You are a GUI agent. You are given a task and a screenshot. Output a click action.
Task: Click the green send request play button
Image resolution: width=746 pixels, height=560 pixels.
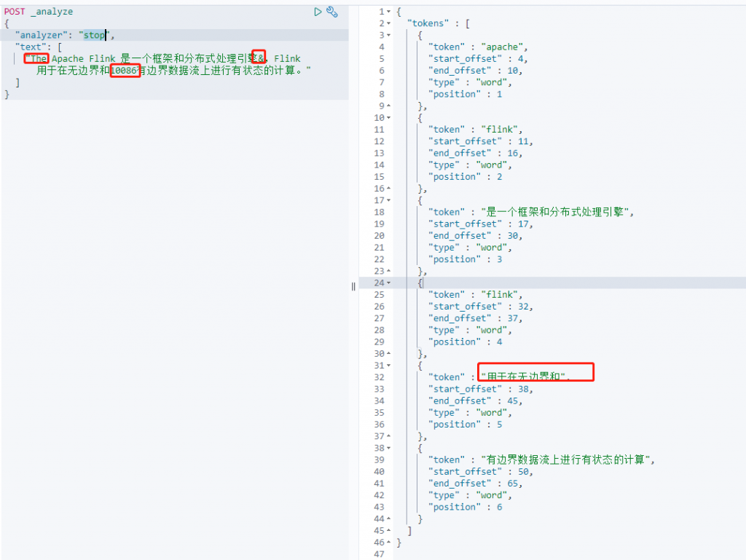click(318, 12)
